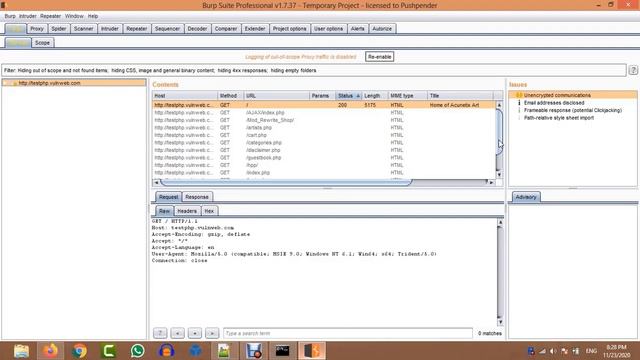The height and width of the screenshot is (360, 640).
Task: Open the headphones app in taskbar
Action: [167, 351]
